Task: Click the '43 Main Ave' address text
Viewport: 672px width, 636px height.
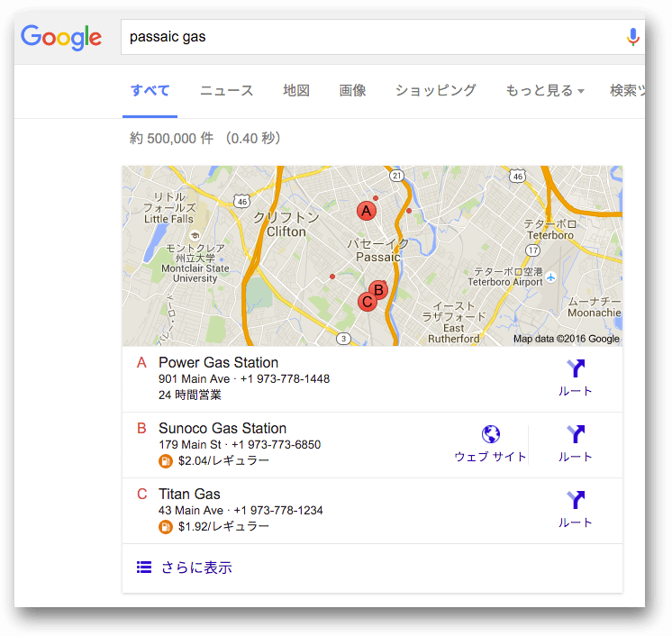Action: pos(191,511)
